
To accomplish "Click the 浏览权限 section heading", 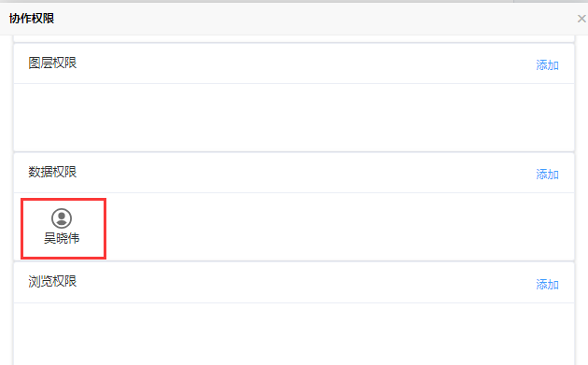I will tap(52, 281).
